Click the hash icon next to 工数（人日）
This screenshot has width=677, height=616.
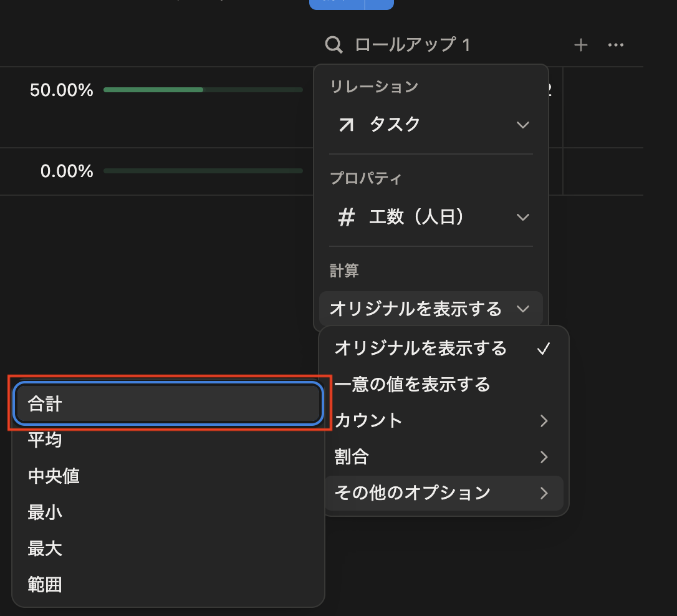(x=346, y=218)
